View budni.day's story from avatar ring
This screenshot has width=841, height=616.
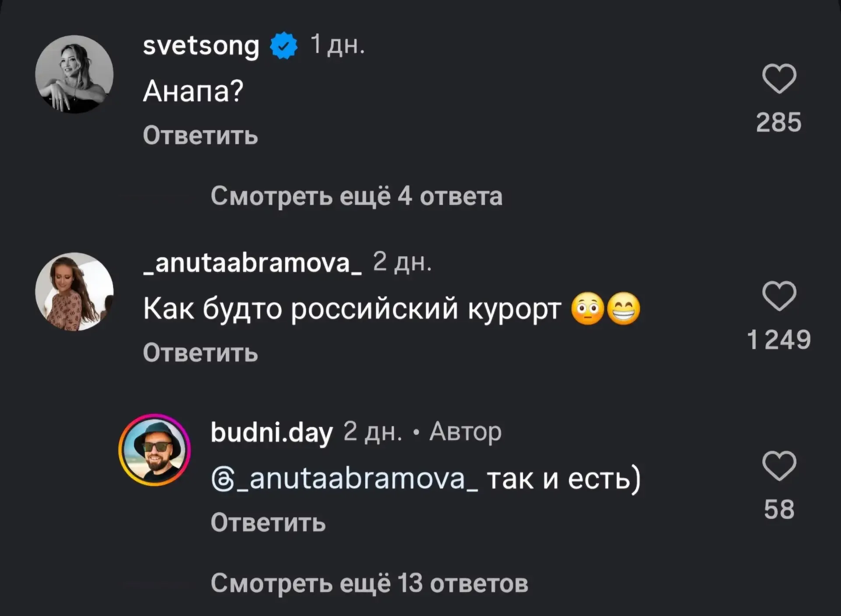(x=154, y=450)
